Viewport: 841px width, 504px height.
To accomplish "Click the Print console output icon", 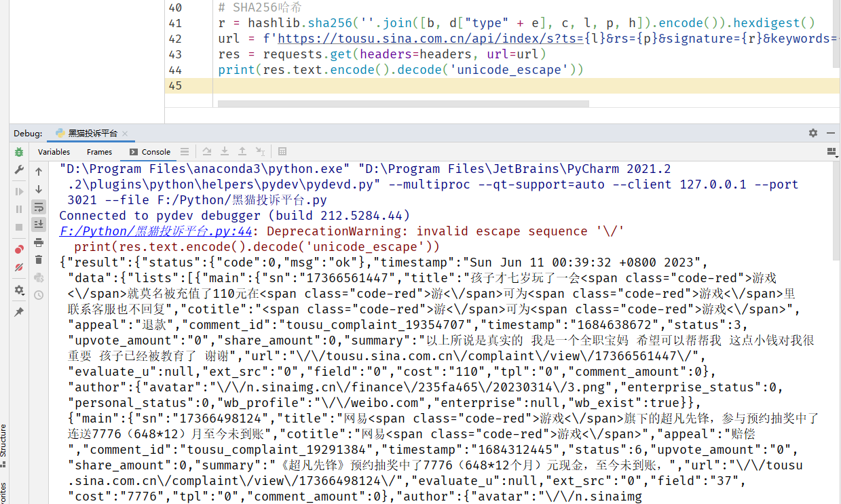I will tap(39, 242).
